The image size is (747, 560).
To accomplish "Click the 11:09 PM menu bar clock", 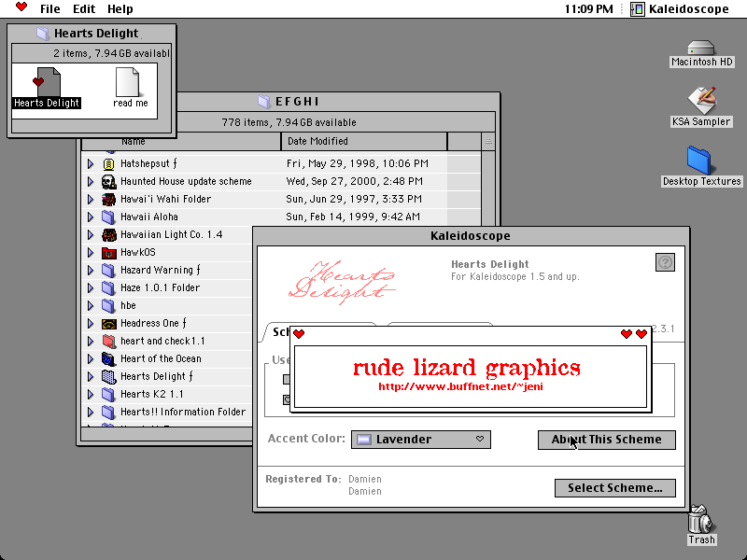I will click(x=589, y=9).
